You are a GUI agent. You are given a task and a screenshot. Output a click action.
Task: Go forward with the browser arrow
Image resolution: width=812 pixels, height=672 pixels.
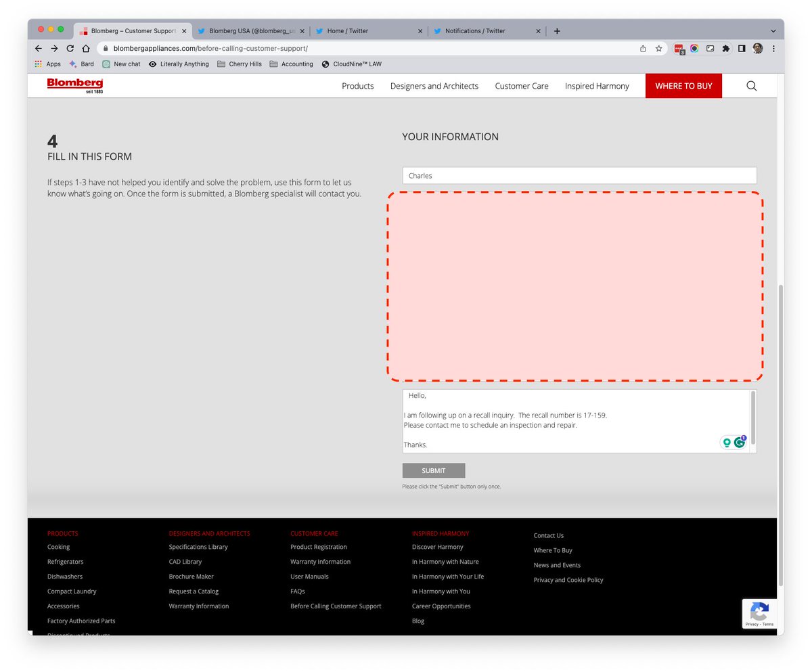[54, 49]
